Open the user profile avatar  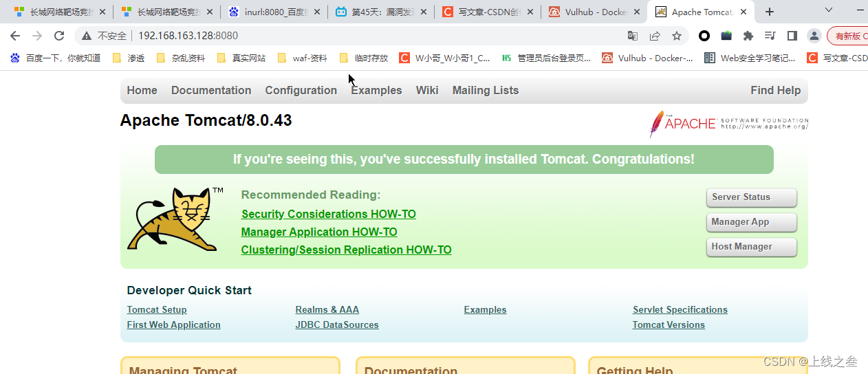tap(814, 36)
